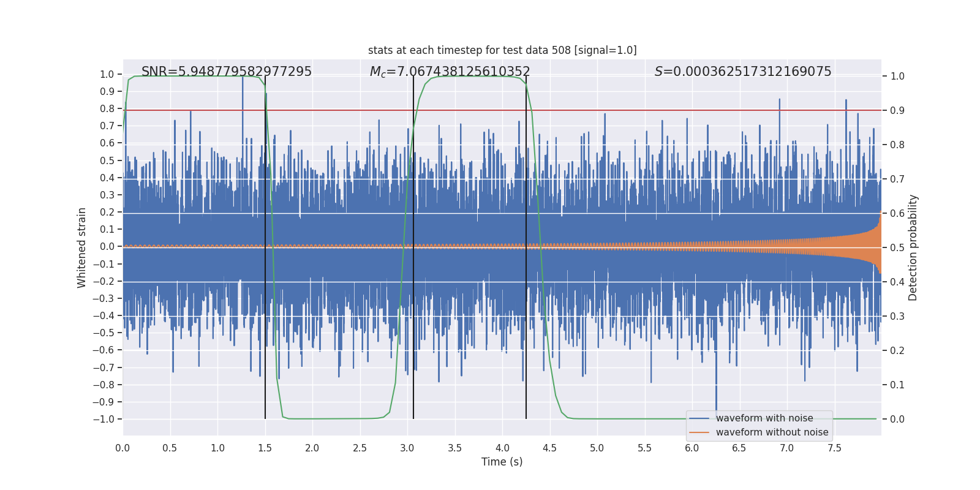
Task: Click the right axis tick label 0.9
Action: (x=897, y=110)
